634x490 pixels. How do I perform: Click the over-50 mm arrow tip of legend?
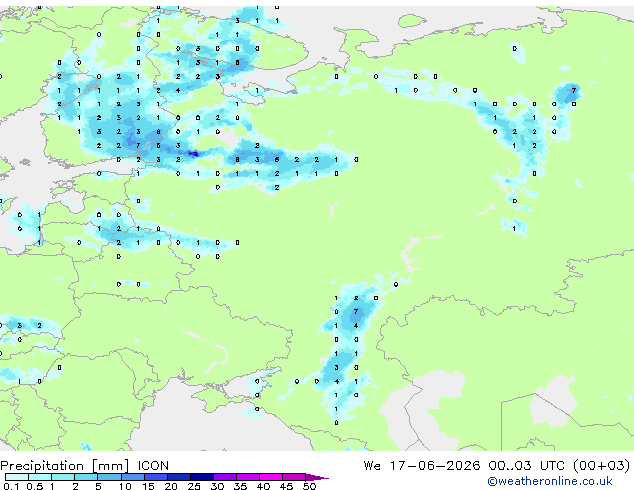tap(317, 477)
